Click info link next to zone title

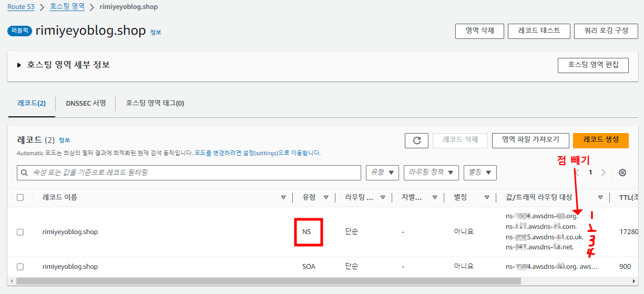(x=156, y=32)
